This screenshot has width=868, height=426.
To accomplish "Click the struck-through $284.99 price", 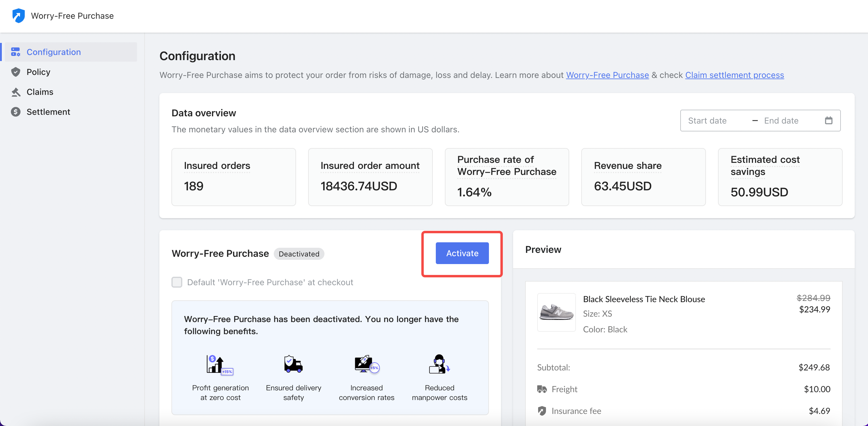I will coord(813,298).
